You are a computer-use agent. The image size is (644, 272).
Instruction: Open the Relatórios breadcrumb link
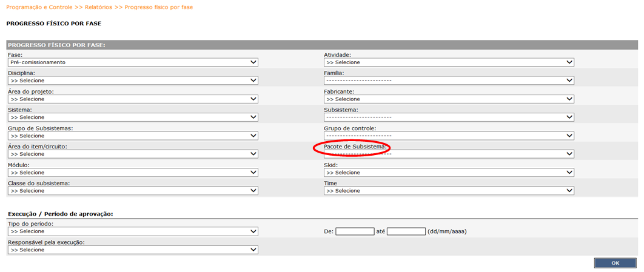[99, 7]
